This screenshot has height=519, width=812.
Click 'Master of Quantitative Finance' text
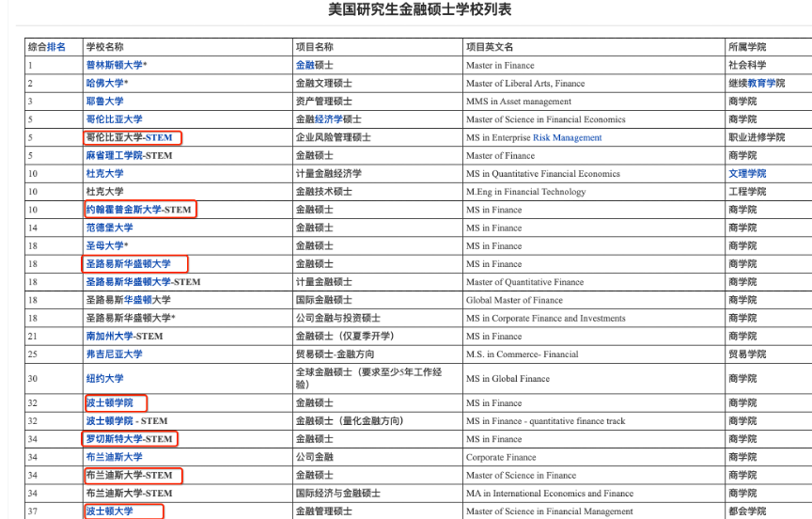coord(524,282)
